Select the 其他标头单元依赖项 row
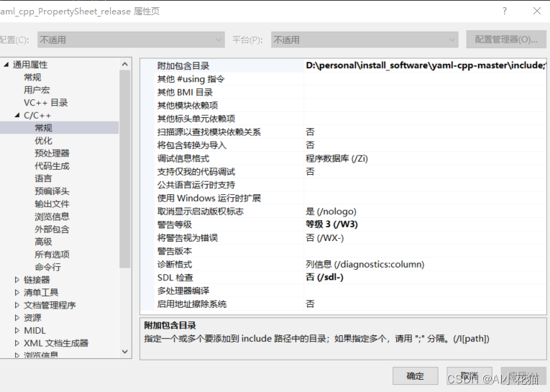This screenshot has width=550, height=392. click(350, 119)
